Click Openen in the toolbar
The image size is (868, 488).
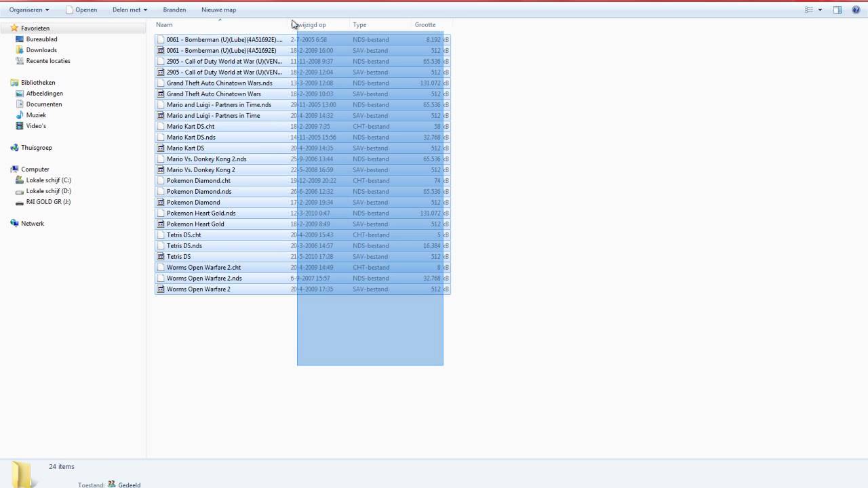click(81, 9)
